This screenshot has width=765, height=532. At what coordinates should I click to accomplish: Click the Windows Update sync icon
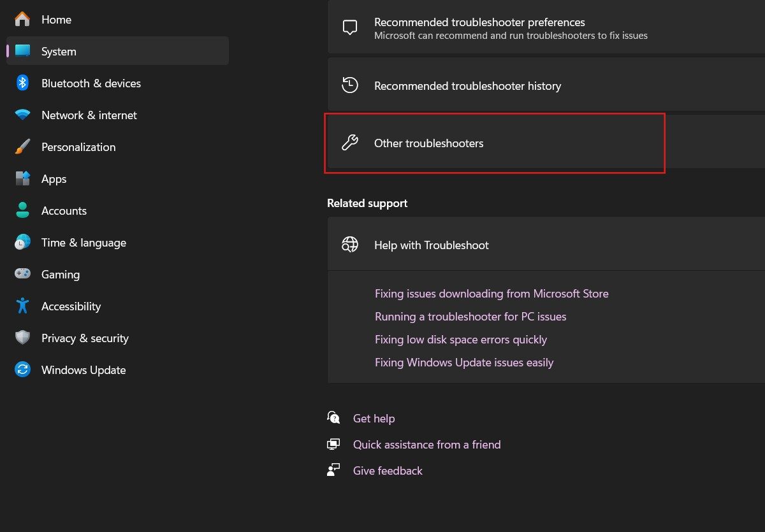(22, 370)
